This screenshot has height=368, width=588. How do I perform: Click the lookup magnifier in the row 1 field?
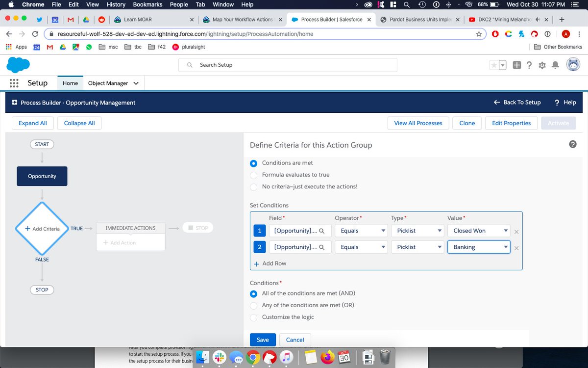pyautogui.click(x=322, y=231)
